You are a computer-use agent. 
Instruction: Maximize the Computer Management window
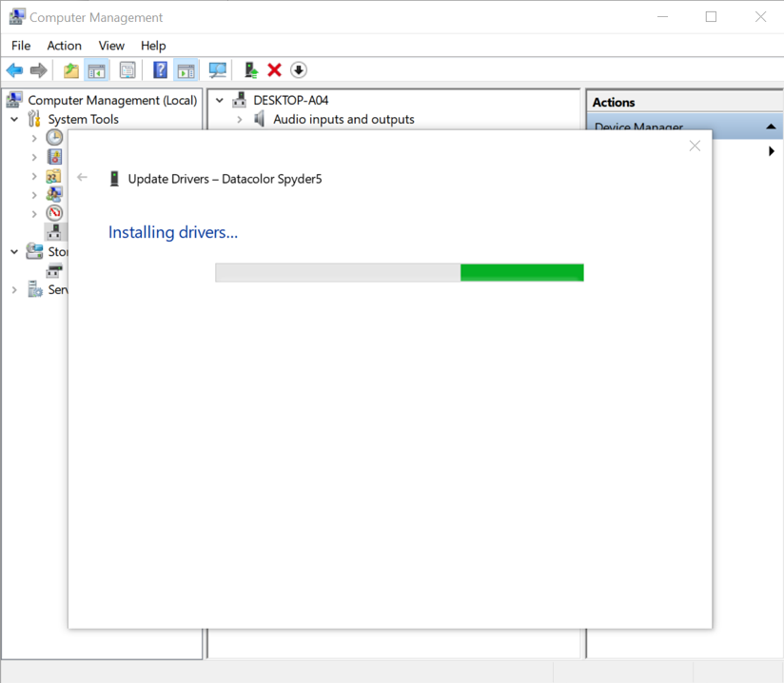click(x=711, y=17)
